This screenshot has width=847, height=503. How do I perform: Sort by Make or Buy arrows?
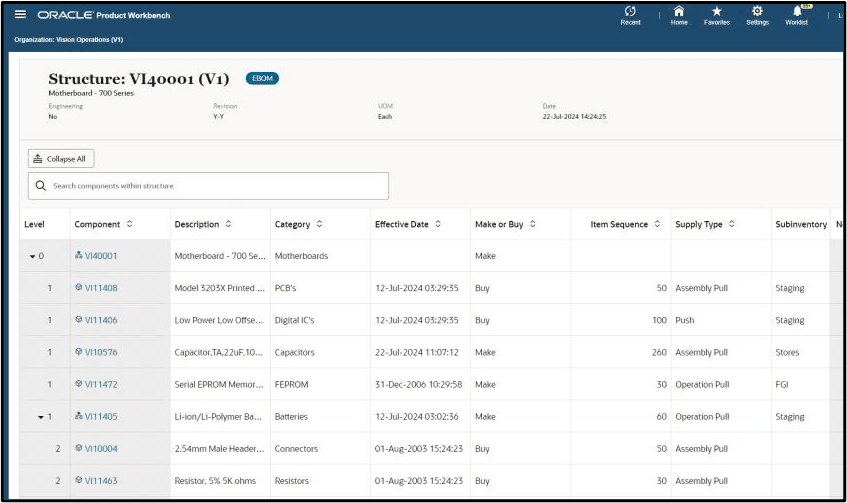[533, 224]
